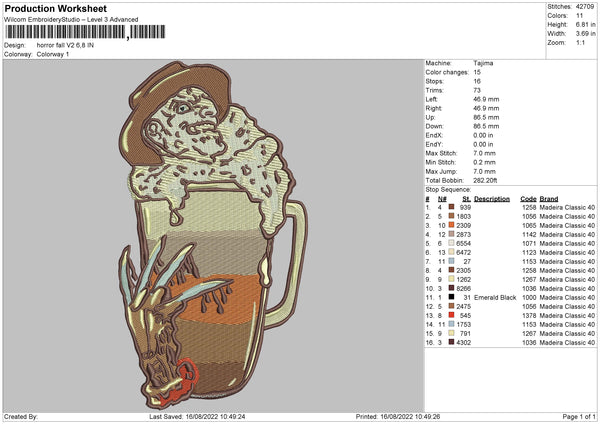Click the brown swatch in stop row 8
The height and width of the screenshot is (424, 600).
click(451, 270)
